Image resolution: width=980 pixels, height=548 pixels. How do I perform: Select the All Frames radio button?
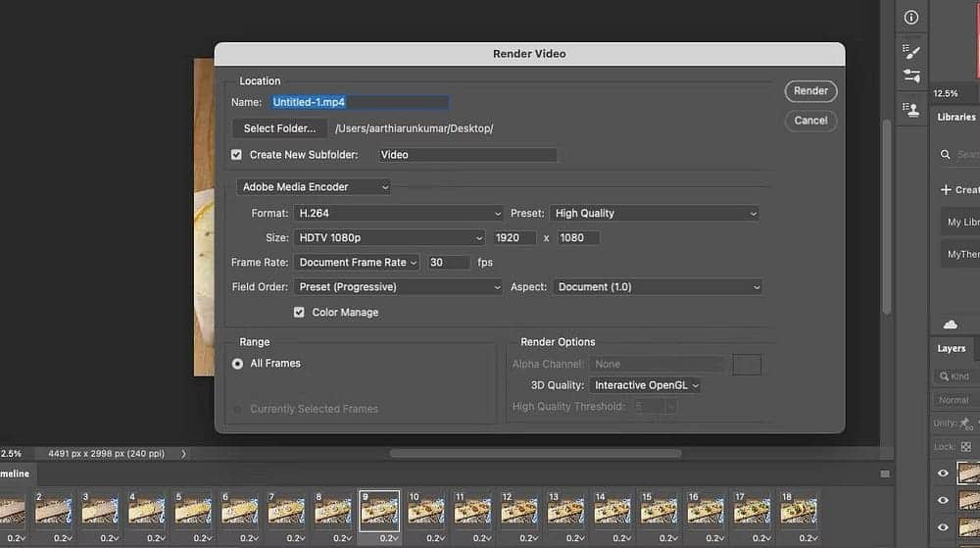coord(237,364)
